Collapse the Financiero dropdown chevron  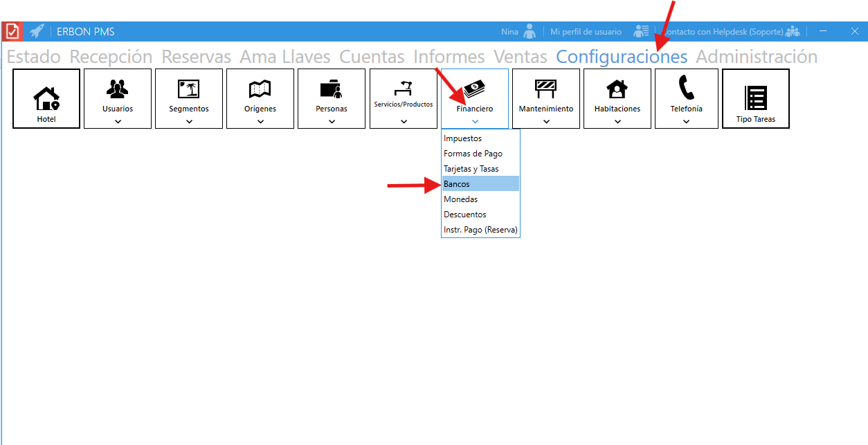click(x=475, y=122)
